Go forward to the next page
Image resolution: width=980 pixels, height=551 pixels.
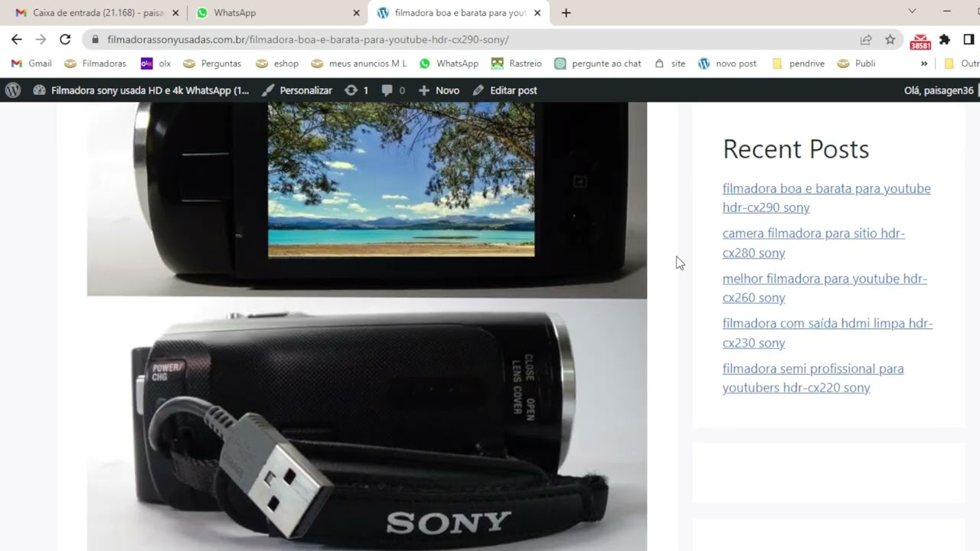tap(41, 40)
